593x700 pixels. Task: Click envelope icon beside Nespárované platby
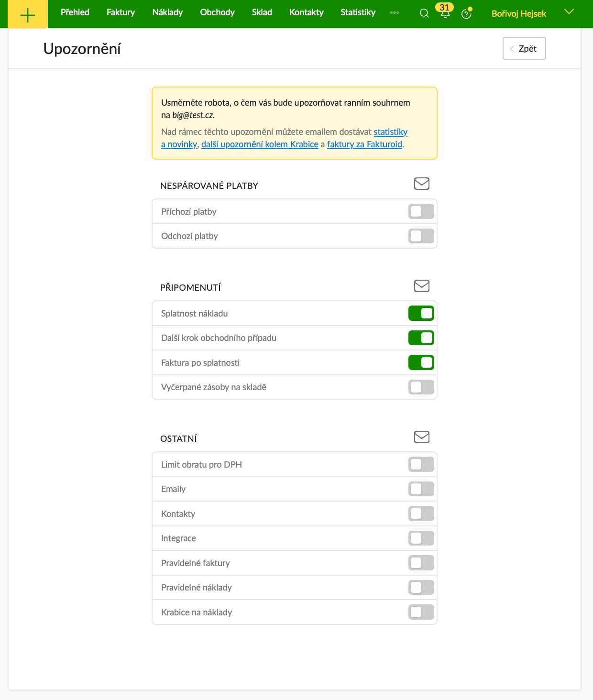coord(421,184)
